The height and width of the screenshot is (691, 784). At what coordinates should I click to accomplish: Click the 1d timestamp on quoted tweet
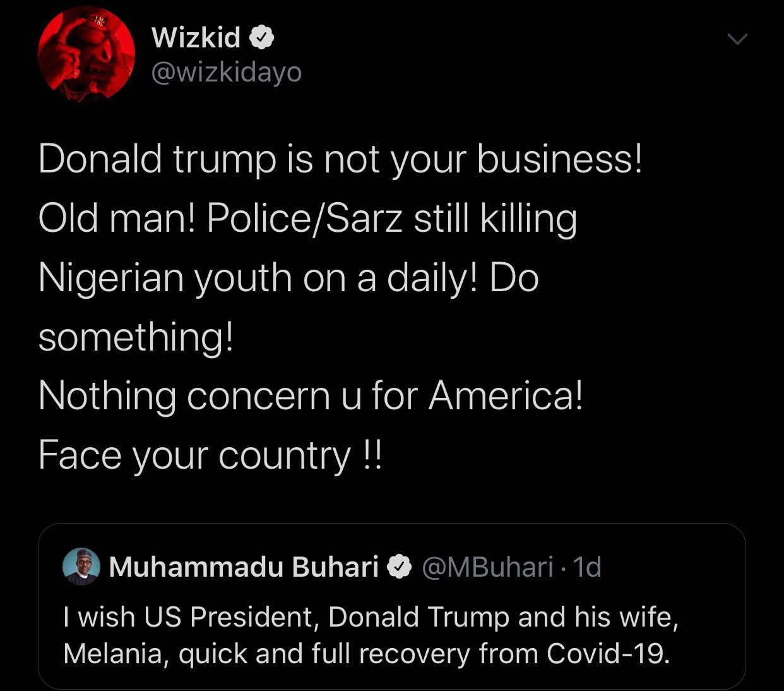tap(588, 567)
